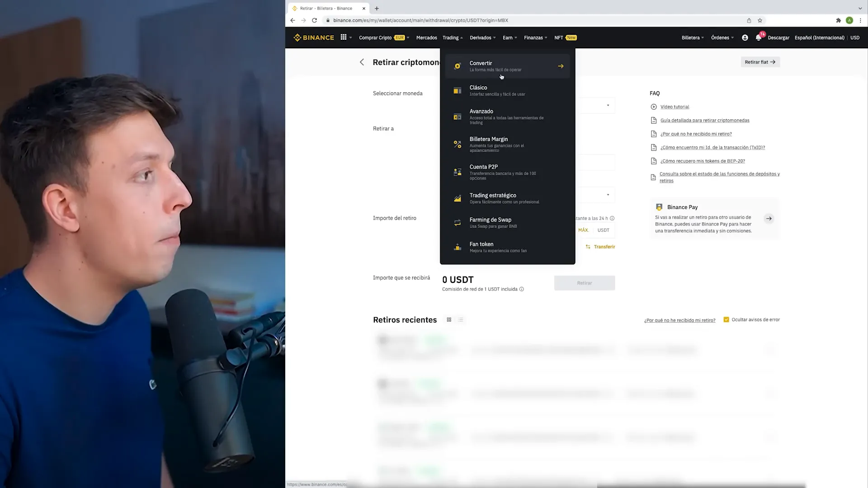This screenshot has width=868, height=488.
Task: Toggle Ocultar avisos de error checkbox
Action: [x=726, y=319]
